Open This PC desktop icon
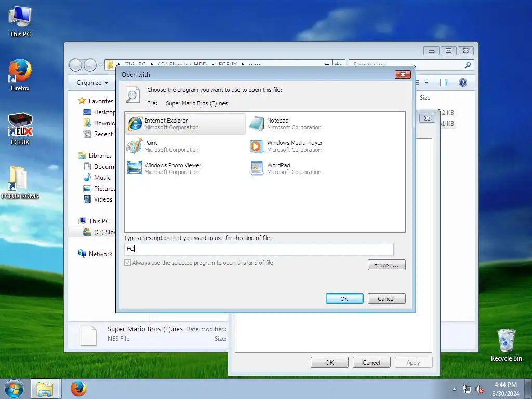This screenshot has width=532, height=399. (x=20, y=21)
